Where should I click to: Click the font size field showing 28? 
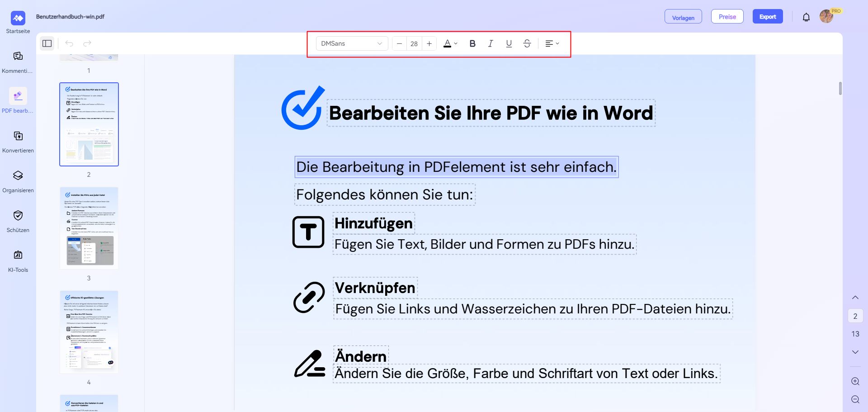(x=414, y=43)
